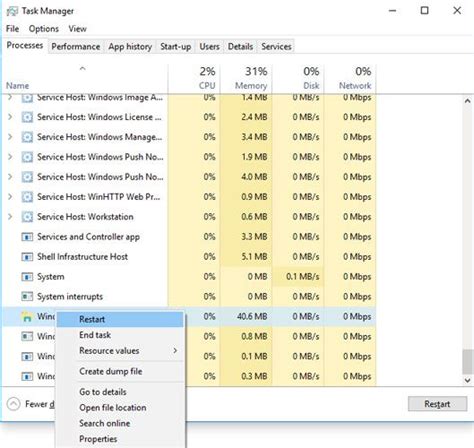Sort processes by the CPU column header
Screen dimensions: 474x448
(x=194, y=79)
